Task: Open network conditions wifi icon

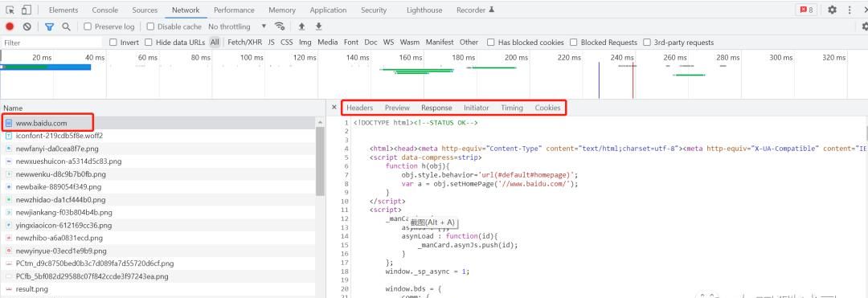Action: coord(280,27)
